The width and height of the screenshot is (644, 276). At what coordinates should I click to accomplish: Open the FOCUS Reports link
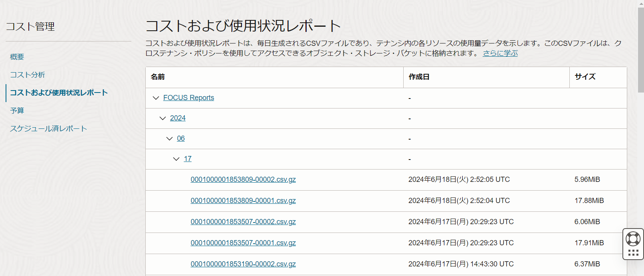(x=188, y=98)
